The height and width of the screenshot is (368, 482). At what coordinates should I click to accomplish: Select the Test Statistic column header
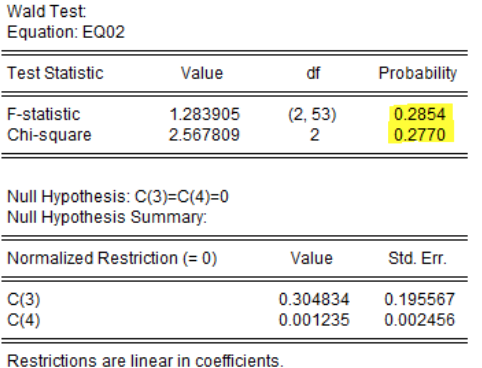pyautogui.click(x=55, y=73)
